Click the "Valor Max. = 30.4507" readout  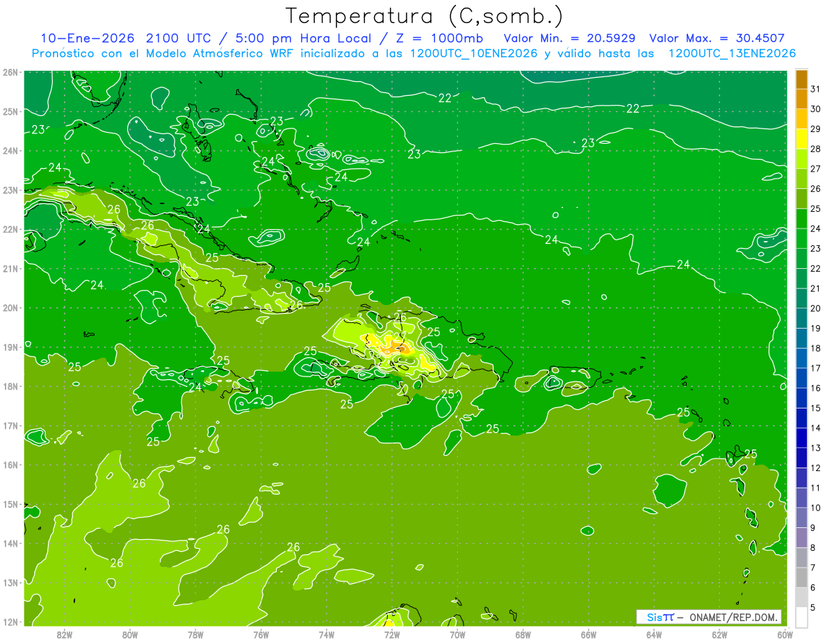tap(718, 38)
